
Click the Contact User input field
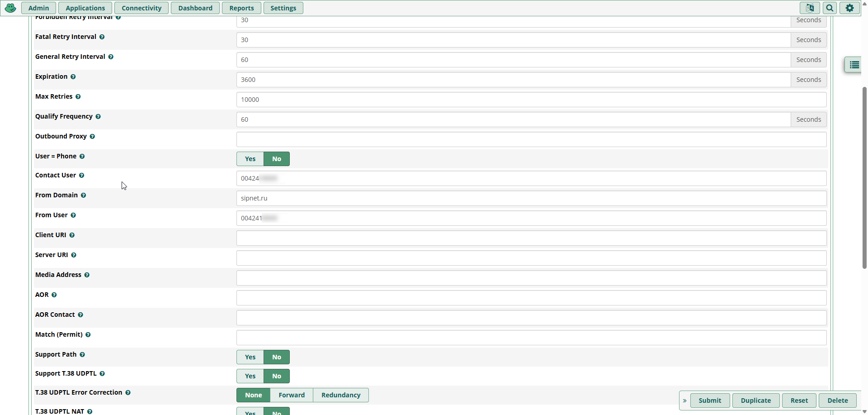click(532, 178)
